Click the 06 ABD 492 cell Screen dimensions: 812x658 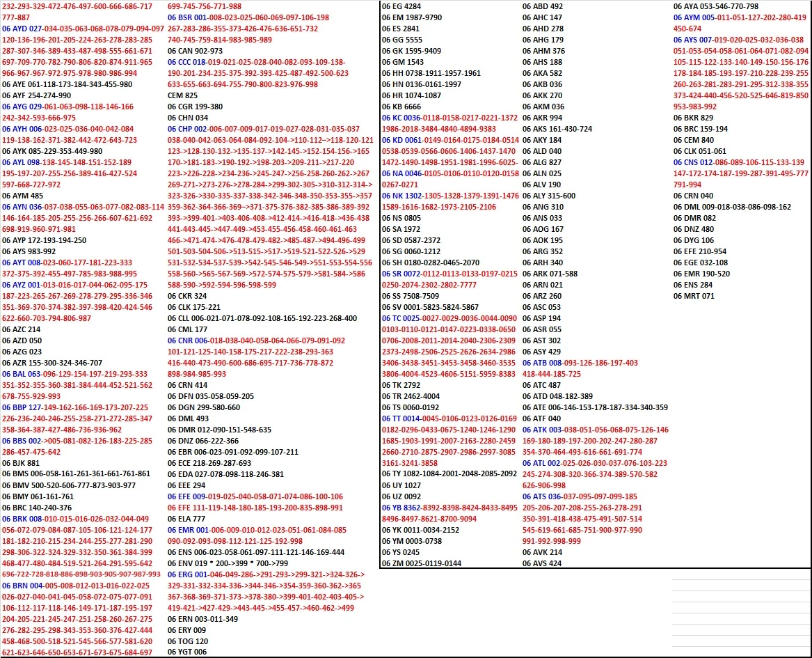pyautogui.click(x=543, y=6)
